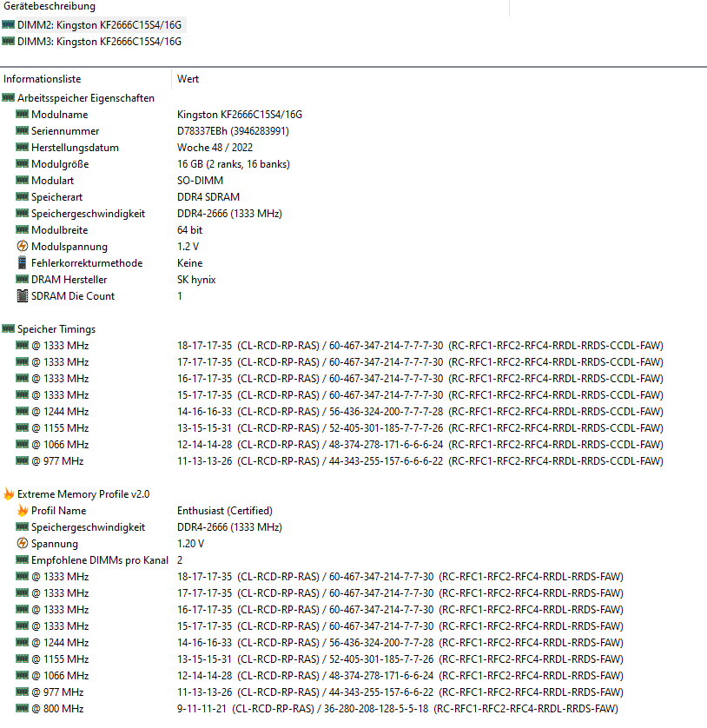Screen dimensions: 707x728
Task: Select the Empfohlene DIMMs pro Kanal value 2
Action: 180,560
